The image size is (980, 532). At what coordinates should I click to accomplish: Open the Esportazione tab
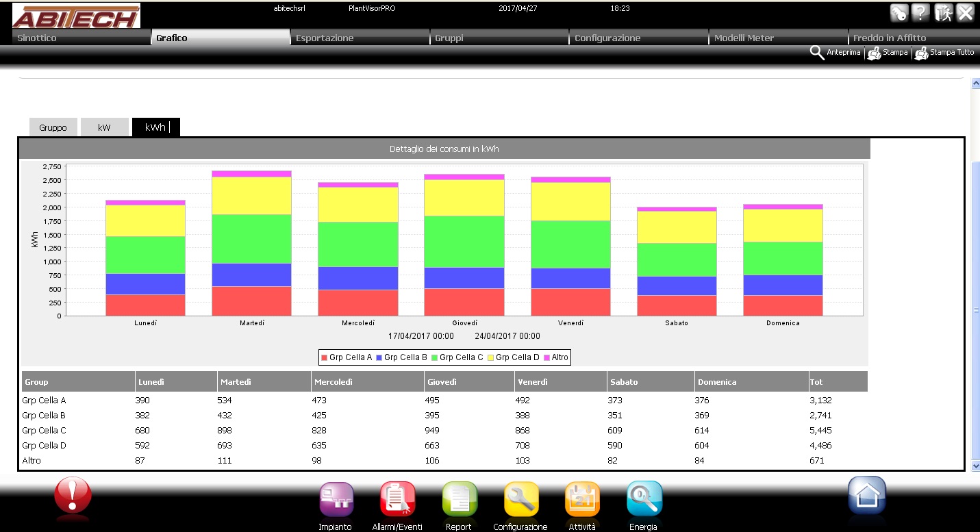359,38
